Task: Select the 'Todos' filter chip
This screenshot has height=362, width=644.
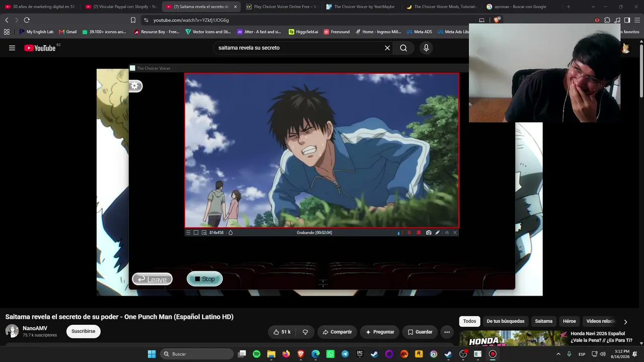Action: pyautogui.click(x=469, y=321)
